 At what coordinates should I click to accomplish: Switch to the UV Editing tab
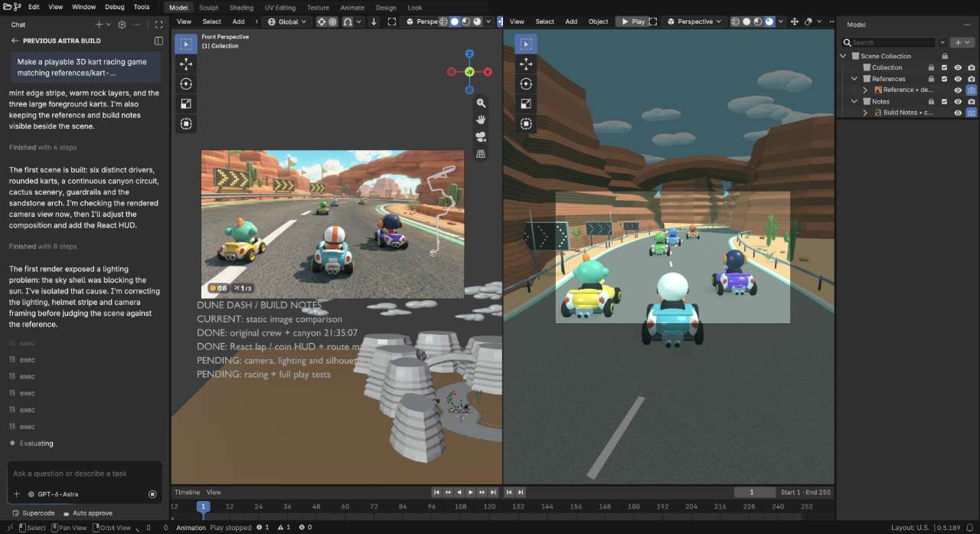click(280, 7)
